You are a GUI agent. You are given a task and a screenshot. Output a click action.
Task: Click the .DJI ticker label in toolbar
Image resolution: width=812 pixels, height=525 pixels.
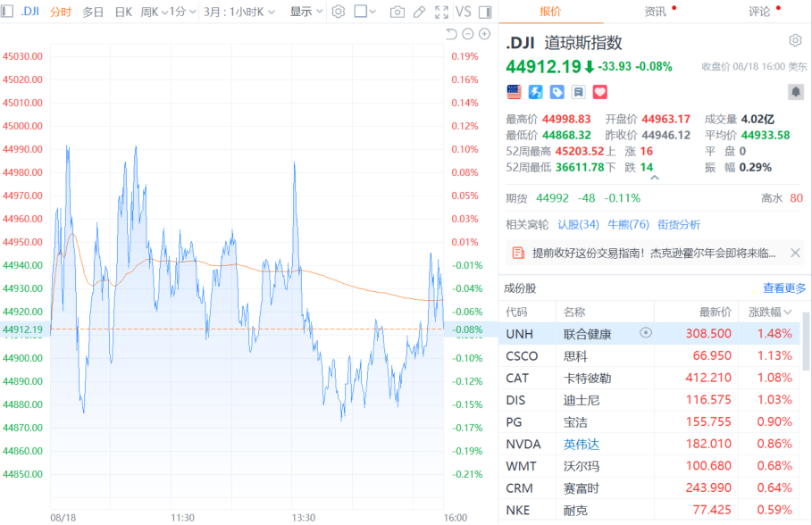(x=30, y=12)
